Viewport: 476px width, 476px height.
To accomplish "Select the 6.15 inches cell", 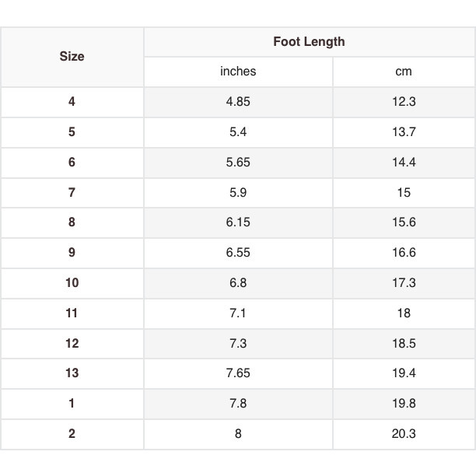I will pos(238,222).
